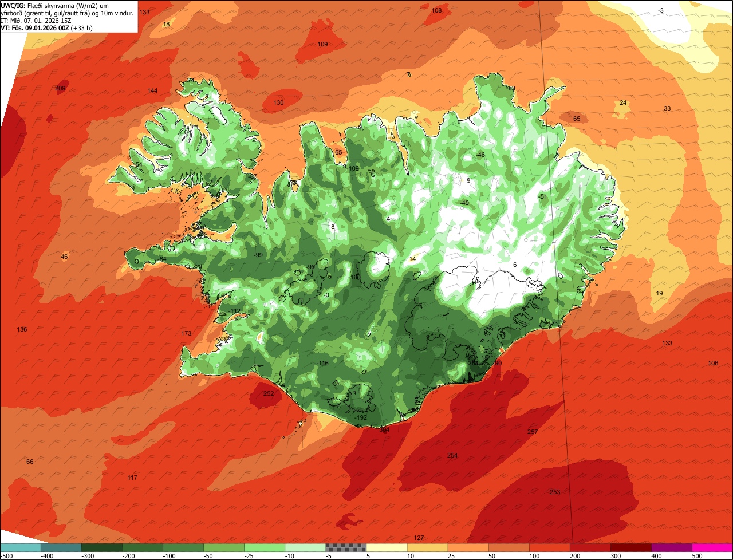
Task: Click the value -84 on the western peninsula
Action: click(163, 259)
